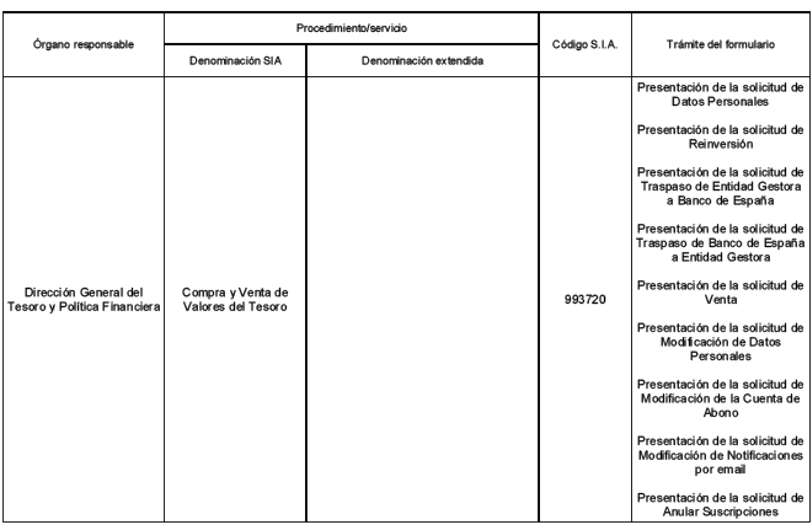This screenshot has height=530, width=812.
Task: Select the code value 993720
Action: click(585, 299)
